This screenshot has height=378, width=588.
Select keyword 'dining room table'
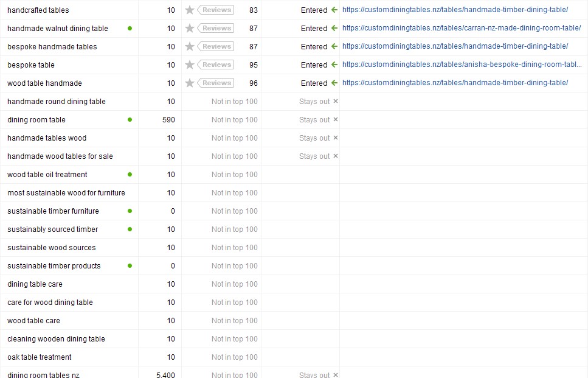click(x=36, y=120)
